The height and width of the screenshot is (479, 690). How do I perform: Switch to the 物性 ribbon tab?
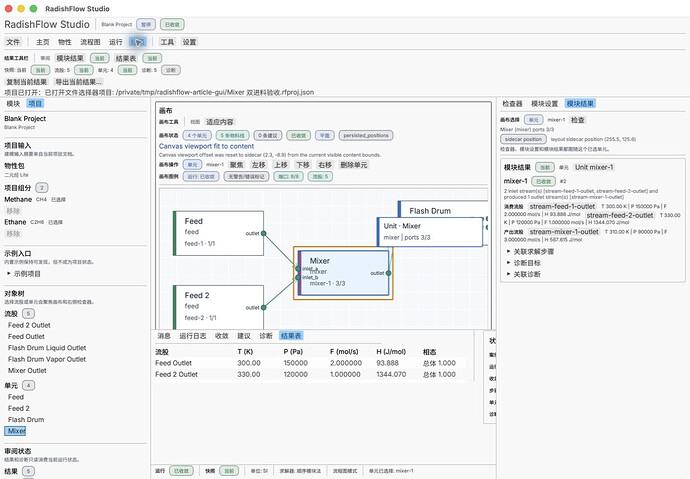[x=65, y=42]
